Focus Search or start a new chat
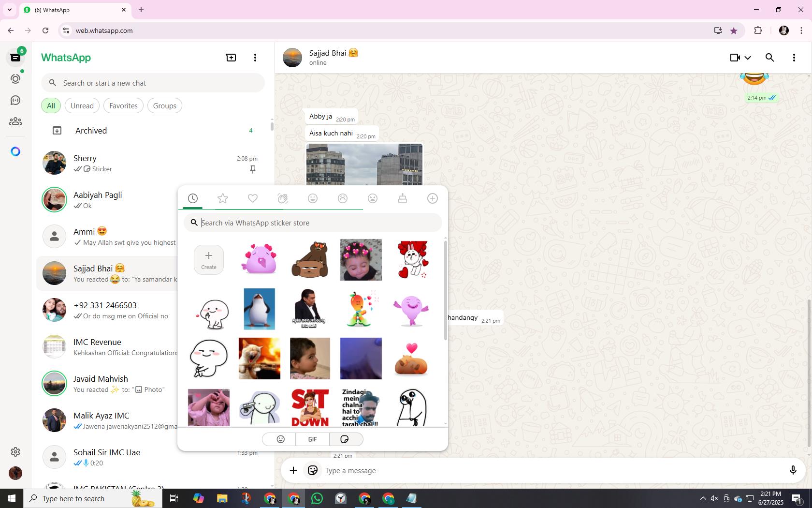The width and height of the screenshot is (812, 508). pos(153,83)
